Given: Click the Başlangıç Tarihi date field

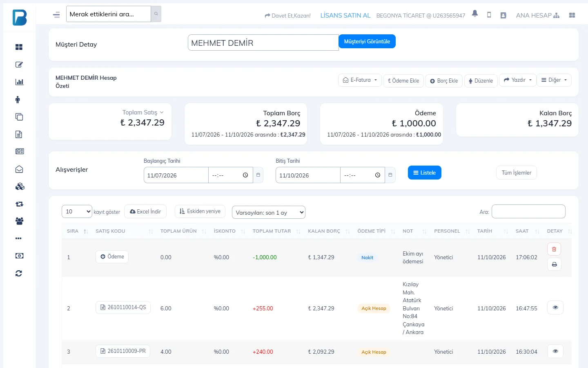Looking at the screenshot, I should (x=176, y=175).
